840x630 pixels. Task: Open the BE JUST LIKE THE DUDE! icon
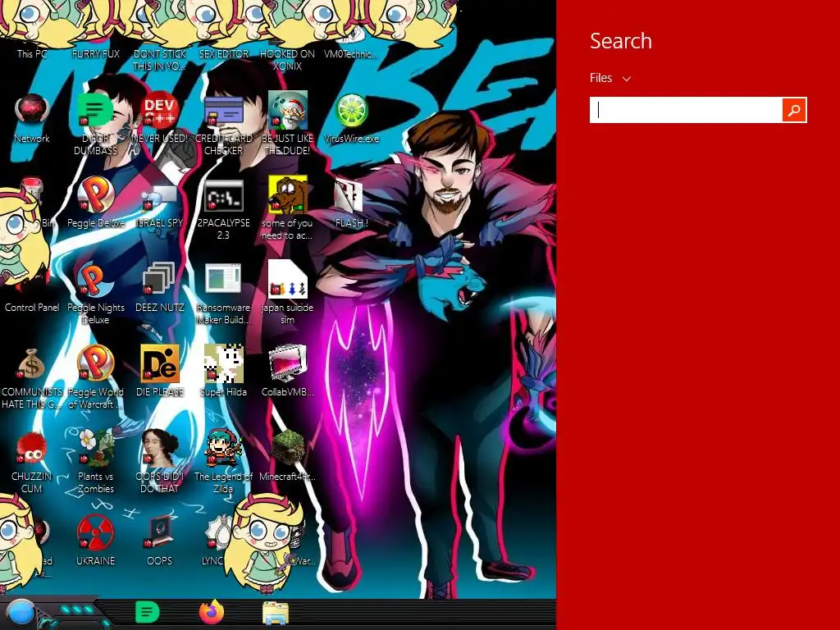coord(288,111)
